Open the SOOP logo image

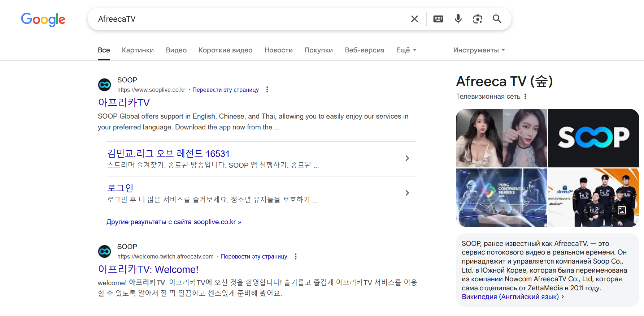point(593,138)
